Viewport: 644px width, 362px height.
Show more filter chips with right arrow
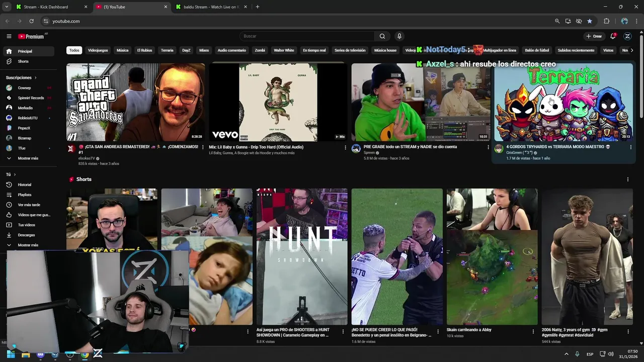tap(632, 50)
